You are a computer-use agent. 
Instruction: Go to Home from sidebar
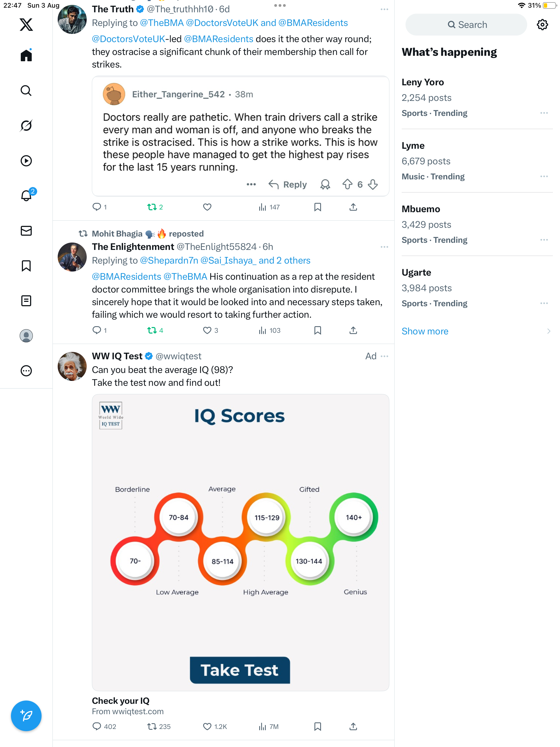(26, 56)
